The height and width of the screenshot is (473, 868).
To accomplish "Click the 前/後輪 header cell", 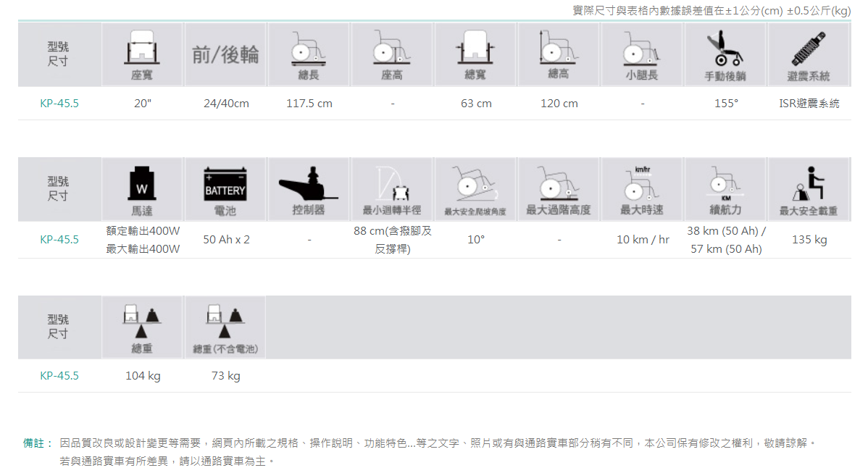I will pyautogui.click(x=225, y=55).
